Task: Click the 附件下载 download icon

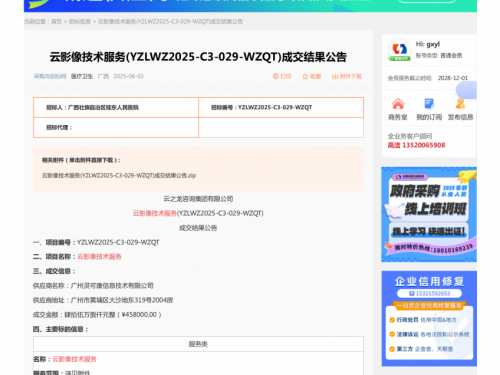Action: pyautogui.click(x=335, y=76)
